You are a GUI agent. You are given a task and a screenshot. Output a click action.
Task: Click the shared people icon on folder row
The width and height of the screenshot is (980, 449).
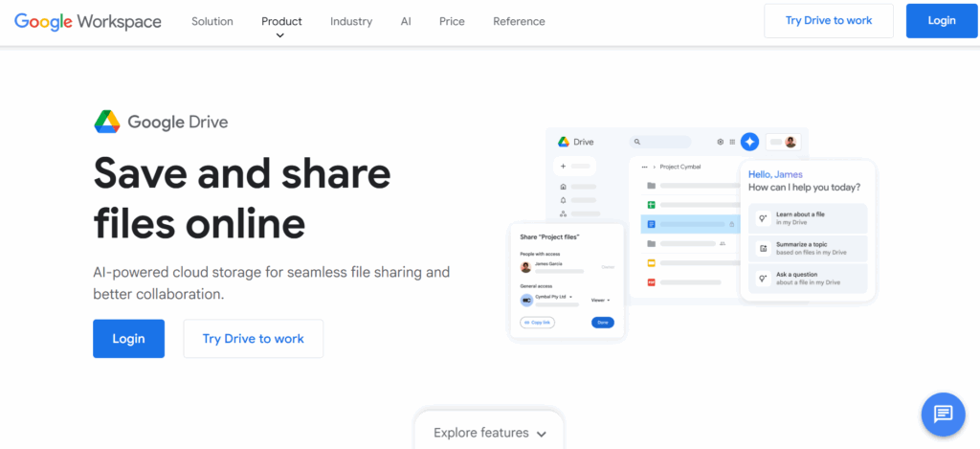pos(723,243)
